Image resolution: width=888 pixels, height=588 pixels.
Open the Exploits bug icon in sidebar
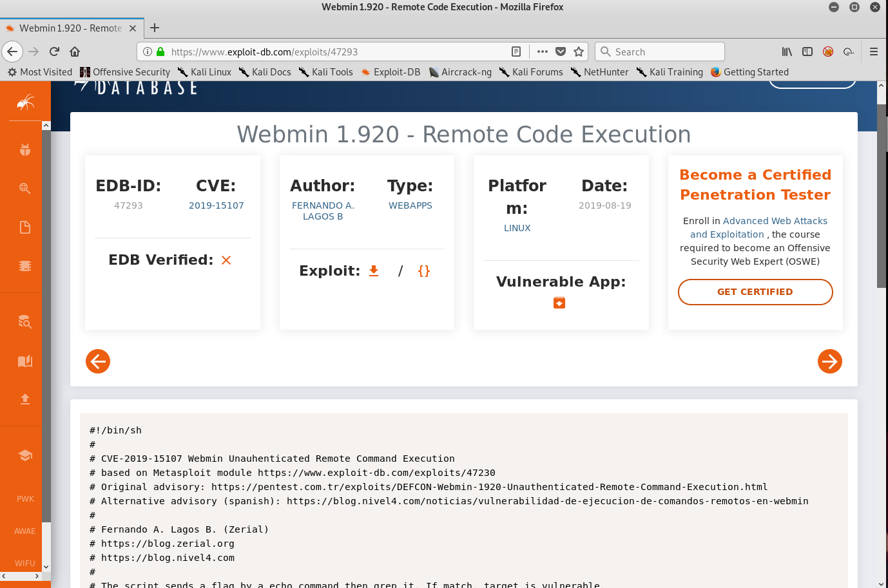point(25,150)
